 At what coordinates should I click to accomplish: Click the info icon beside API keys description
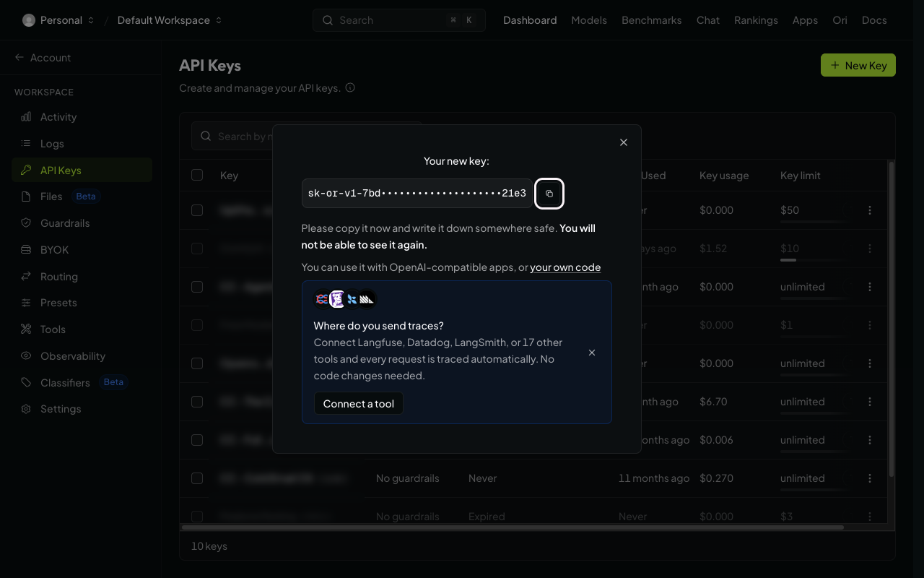(350, 88)
